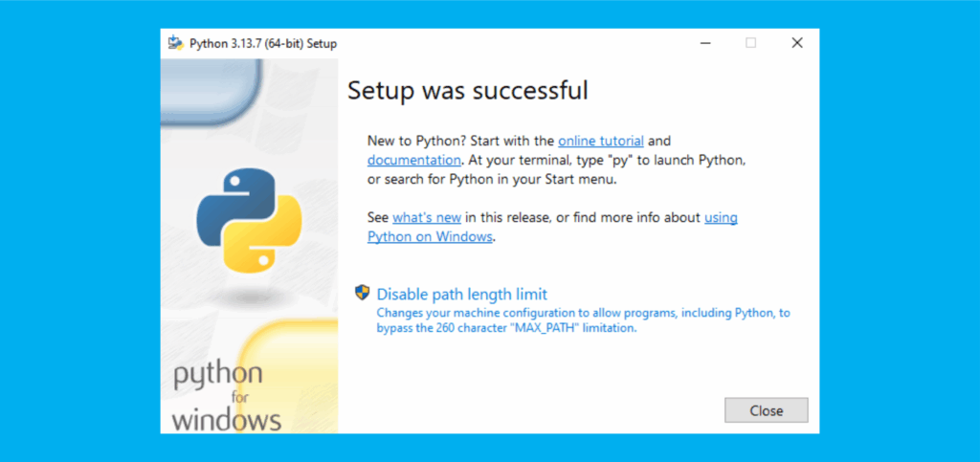Minimize the Python Setup window

(704, 43)
